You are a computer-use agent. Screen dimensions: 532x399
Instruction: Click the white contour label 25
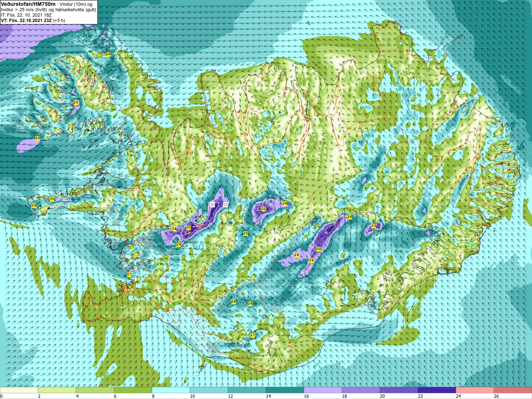226,204
